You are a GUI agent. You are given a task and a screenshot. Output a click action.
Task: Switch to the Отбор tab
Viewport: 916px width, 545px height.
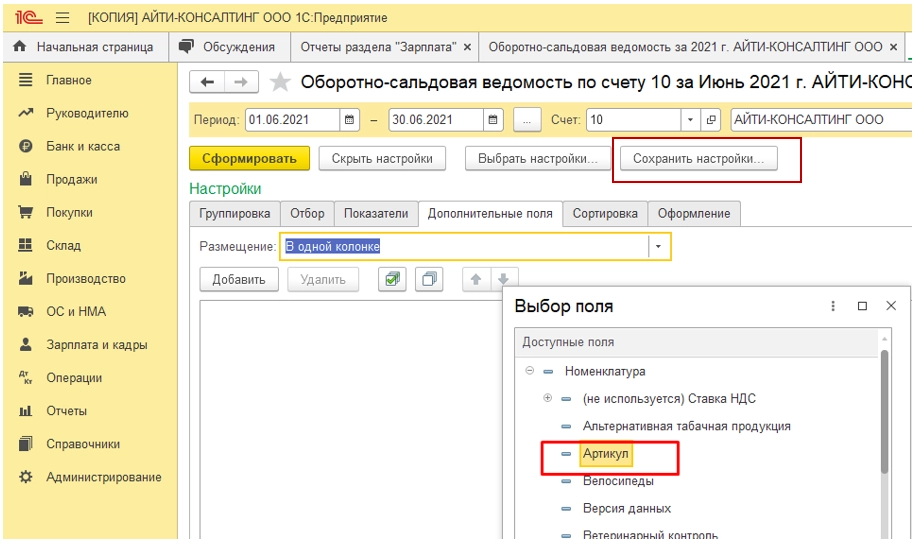coord(307,214)
